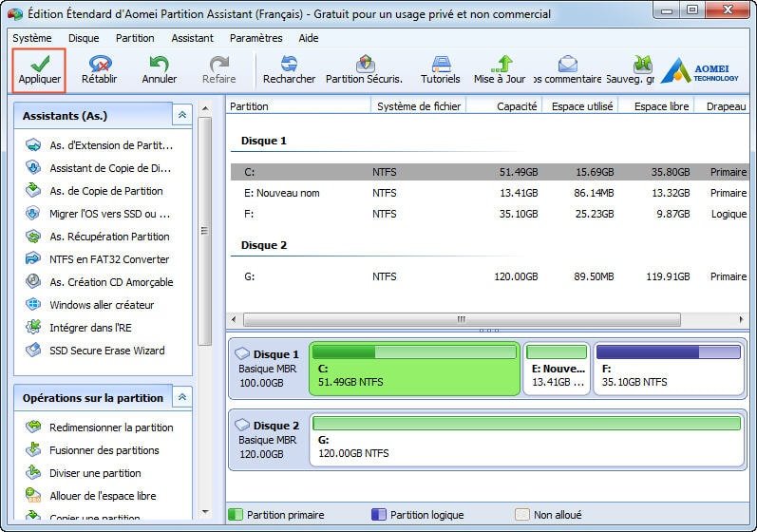Image resolution: width=757 pixels, height=532 pixels.
Task: Click the Disque 2 group header
Action: coord(264,245)
